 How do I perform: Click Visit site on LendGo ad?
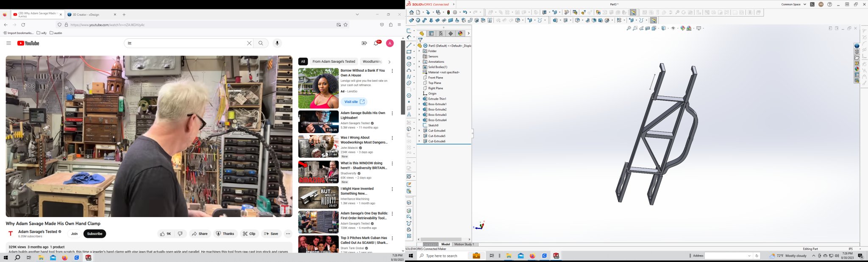click(x=354, y=102)
